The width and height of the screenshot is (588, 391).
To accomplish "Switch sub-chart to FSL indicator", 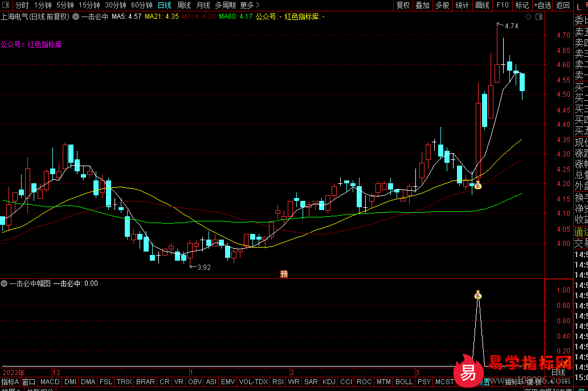I will (106, 382).
